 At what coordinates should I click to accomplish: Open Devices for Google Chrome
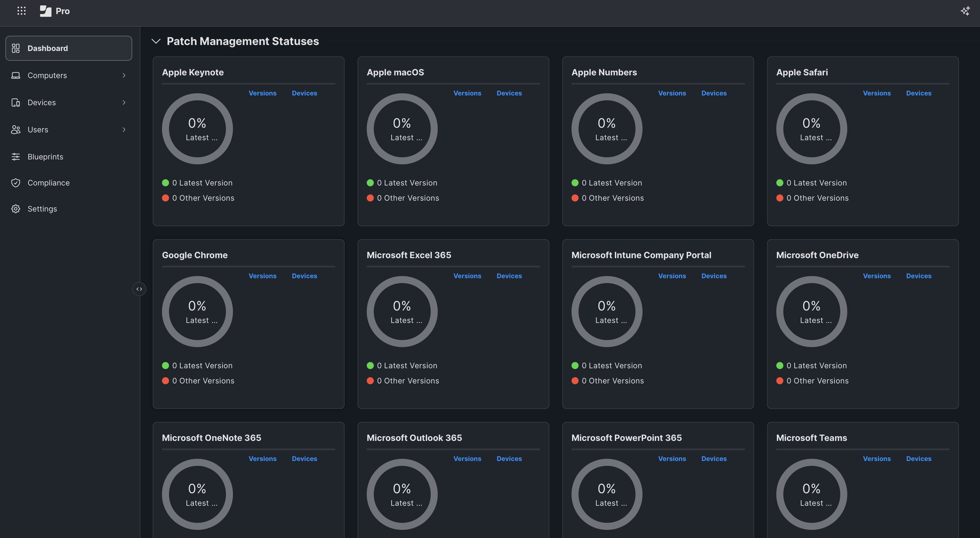tap(304, 276)
